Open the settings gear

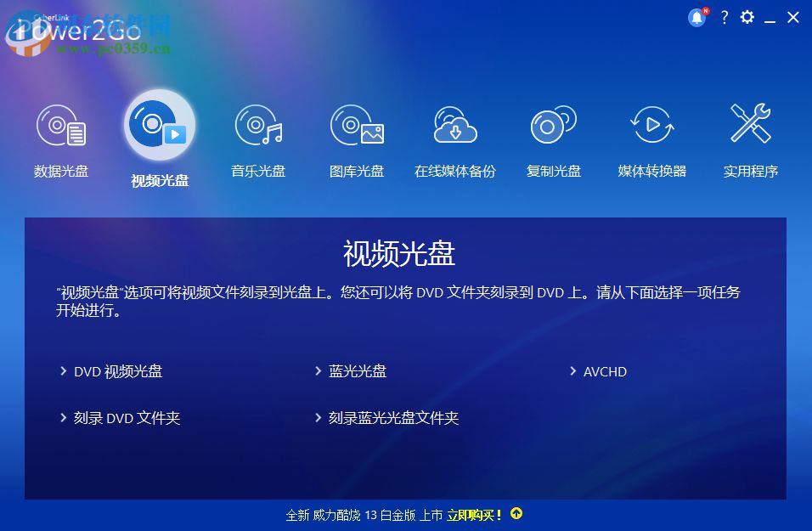point(747,17)
